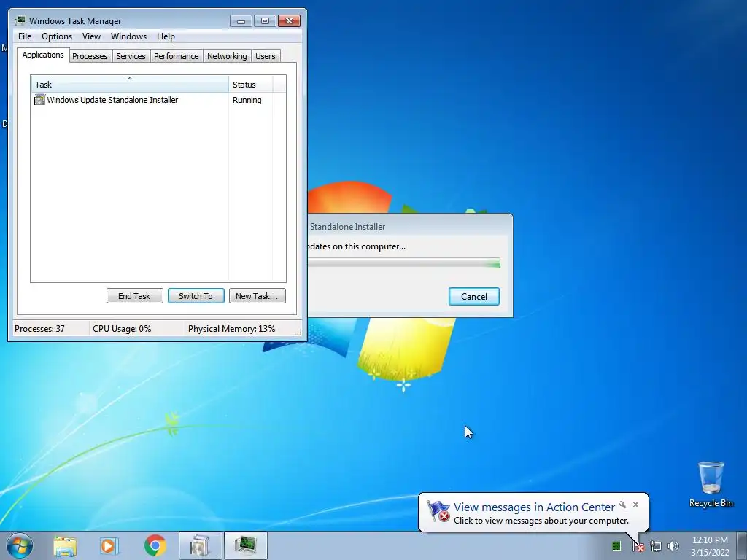
Task: Open the File menu in Task Manager
Action: [x=25, y=36]
